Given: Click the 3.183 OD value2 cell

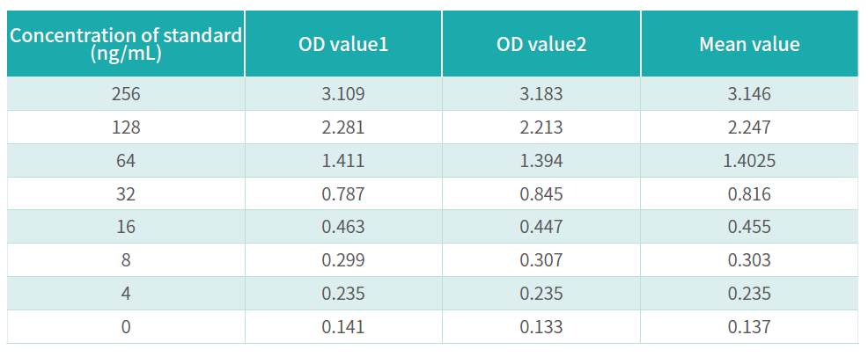Looking at the screenshot, I should (x=541, y=94).
